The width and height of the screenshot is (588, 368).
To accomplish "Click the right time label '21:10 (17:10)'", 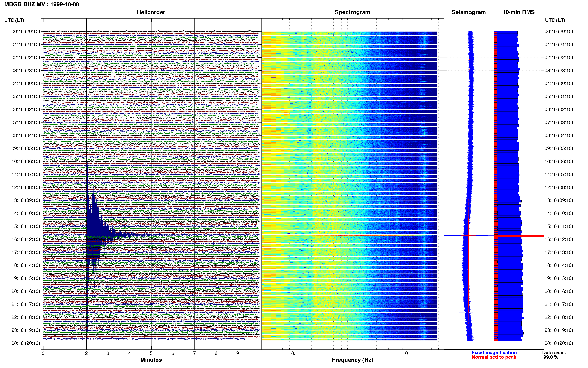I will coord(559,304).
